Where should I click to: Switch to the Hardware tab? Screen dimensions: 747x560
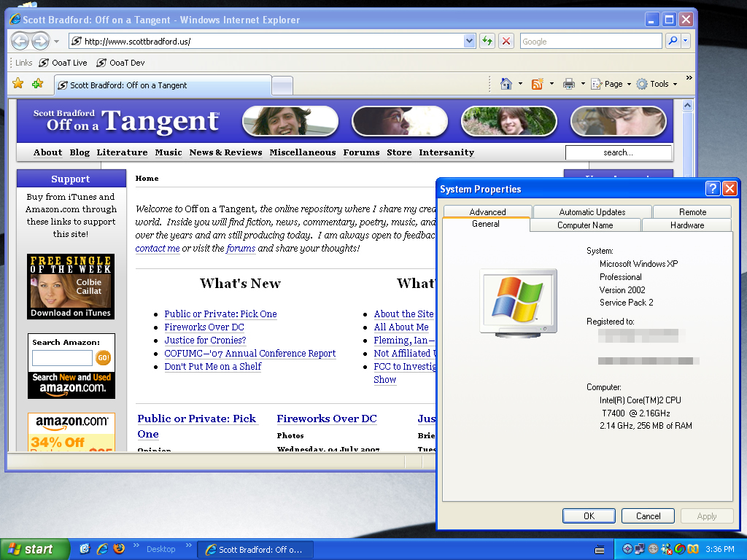(686, 225)
